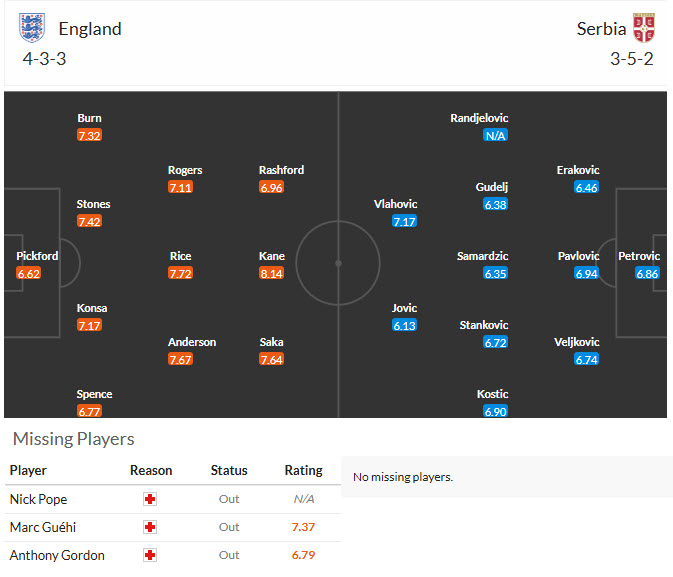The height and width of the screenshot is (577, 673).
Task: Click Marc Guéhi's red injury icon
Action: tap(150, 527)
